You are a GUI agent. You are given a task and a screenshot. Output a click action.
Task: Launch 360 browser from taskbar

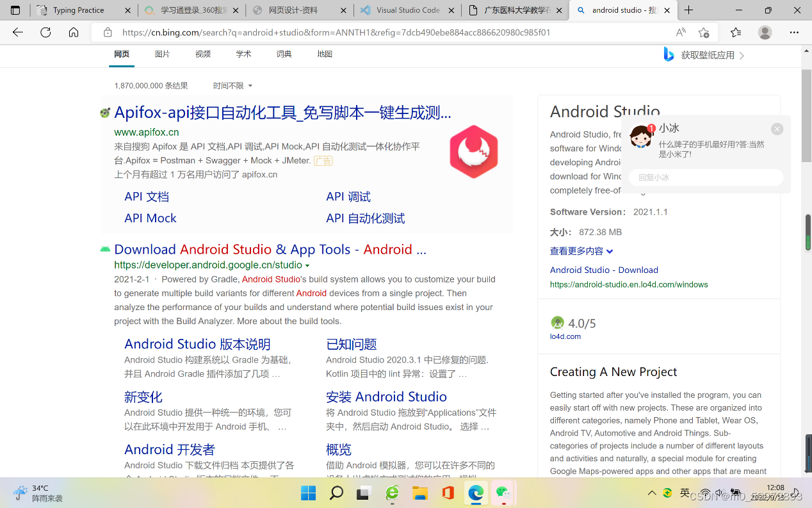tap(392, 493)
